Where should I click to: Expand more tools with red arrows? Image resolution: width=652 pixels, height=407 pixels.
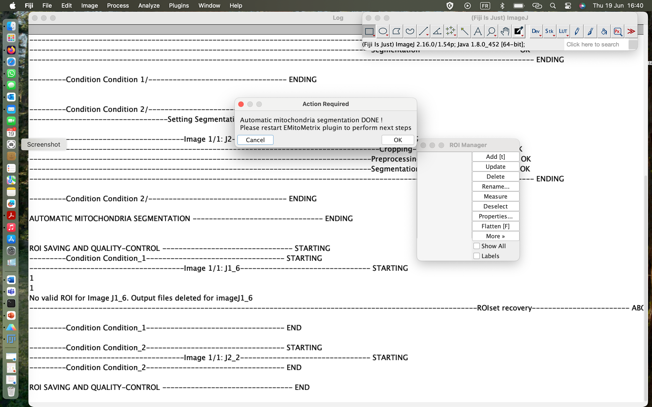(631, 31)
